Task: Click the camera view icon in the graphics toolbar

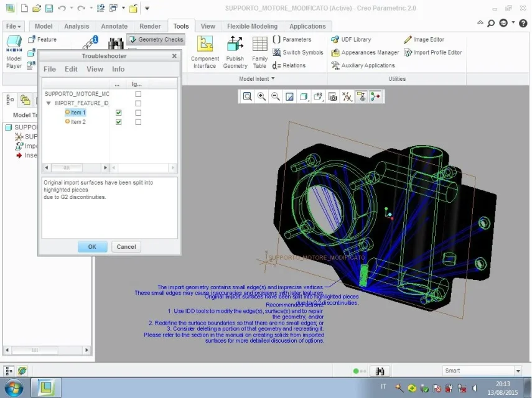Action: pyautogui.click(x=333, y=96)
